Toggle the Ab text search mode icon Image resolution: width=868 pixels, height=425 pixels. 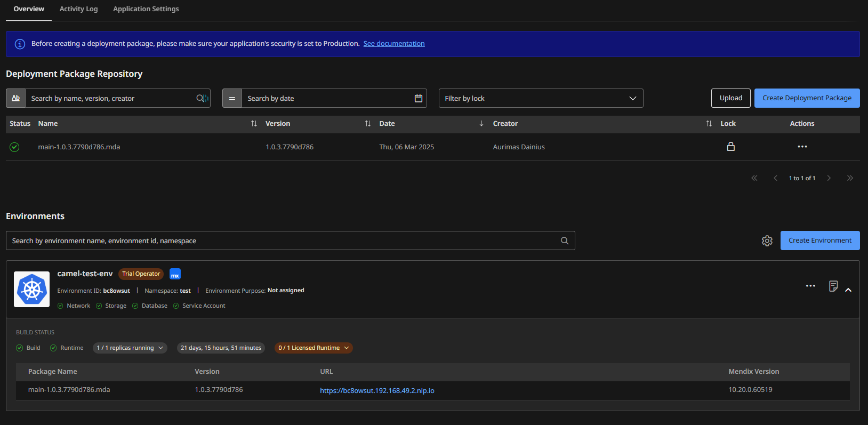16,98
